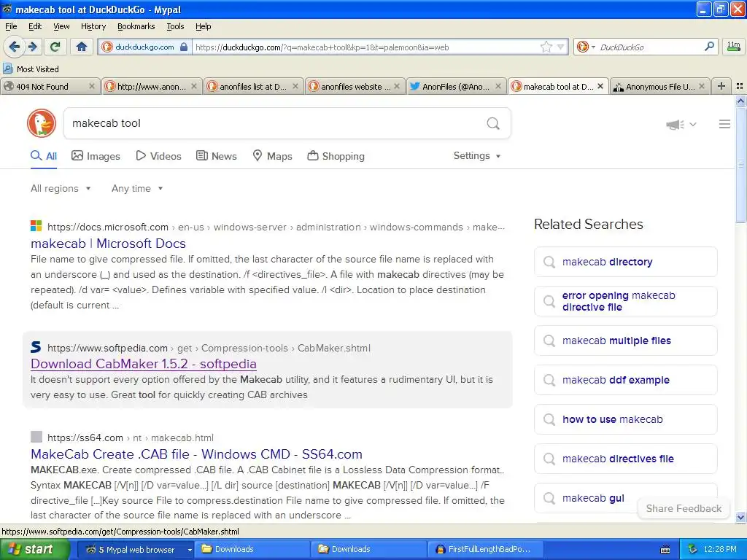The width and height of the screenshot is (747, 560).
Task: Click the megaphone announcements icon
Action: point(675,125)
